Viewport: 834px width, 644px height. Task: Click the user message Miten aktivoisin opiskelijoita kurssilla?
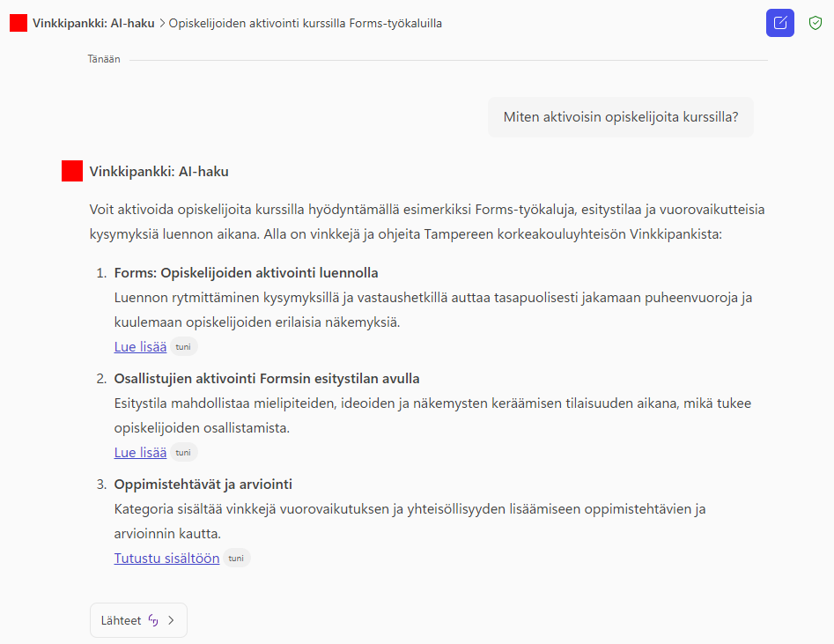coord(620,117)
